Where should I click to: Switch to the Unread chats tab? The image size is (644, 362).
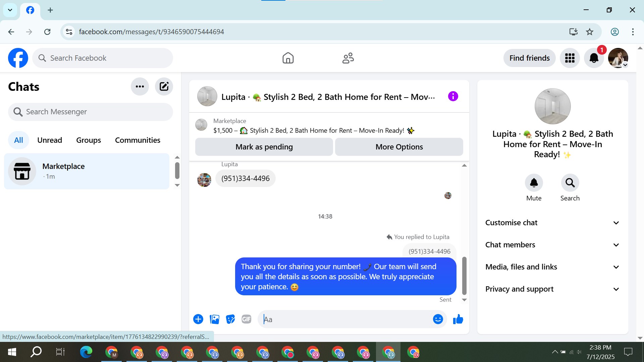[x=50, y=140]
